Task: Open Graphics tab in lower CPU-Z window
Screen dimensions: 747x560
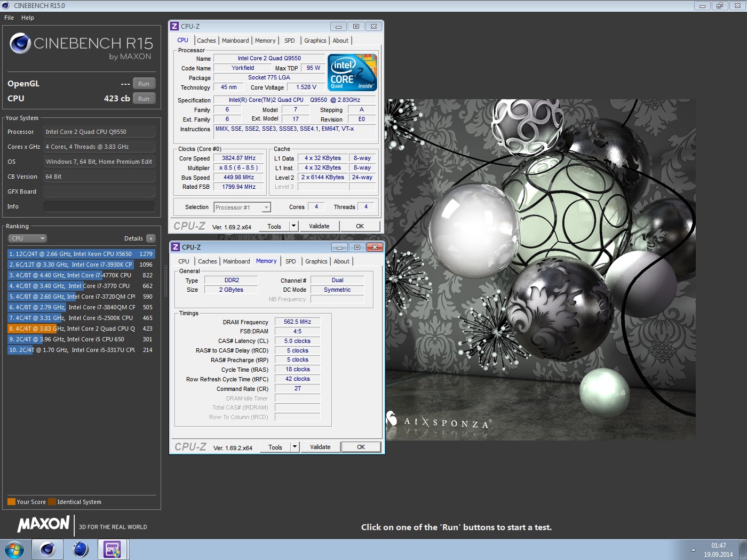Action: pos(316,261)
